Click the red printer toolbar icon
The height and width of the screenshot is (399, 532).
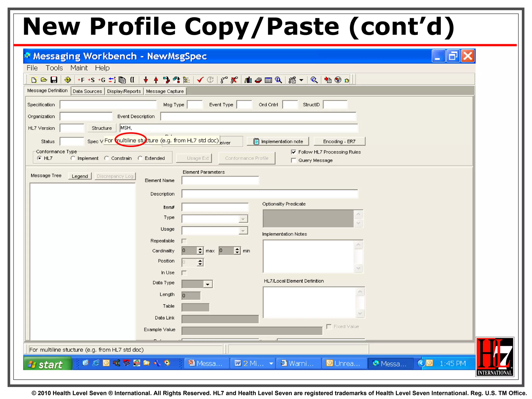258,80
